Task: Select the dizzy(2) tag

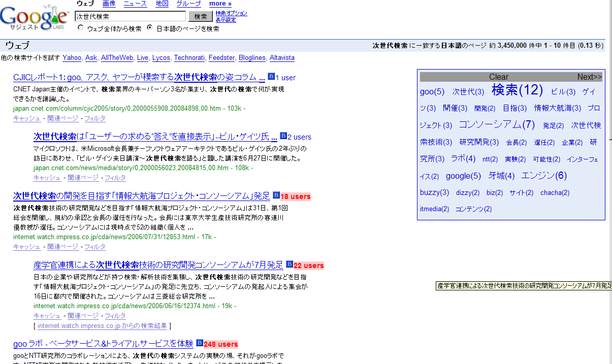Action: 468,193
